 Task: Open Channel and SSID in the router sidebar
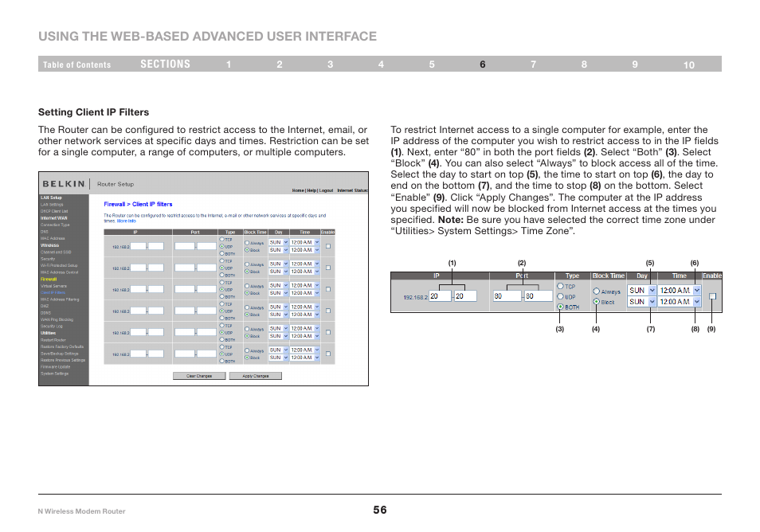(x=56, y=252)
